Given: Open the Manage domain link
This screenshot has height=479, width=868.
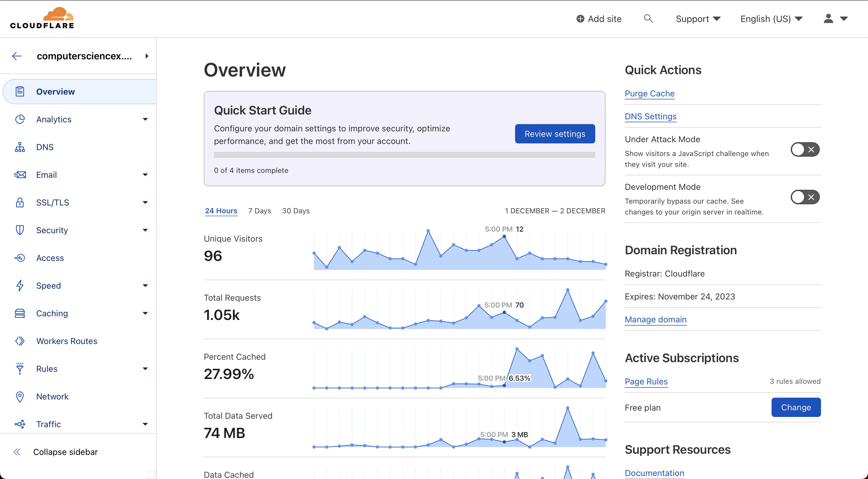Looking at the screenshot, I should (656, 319).
